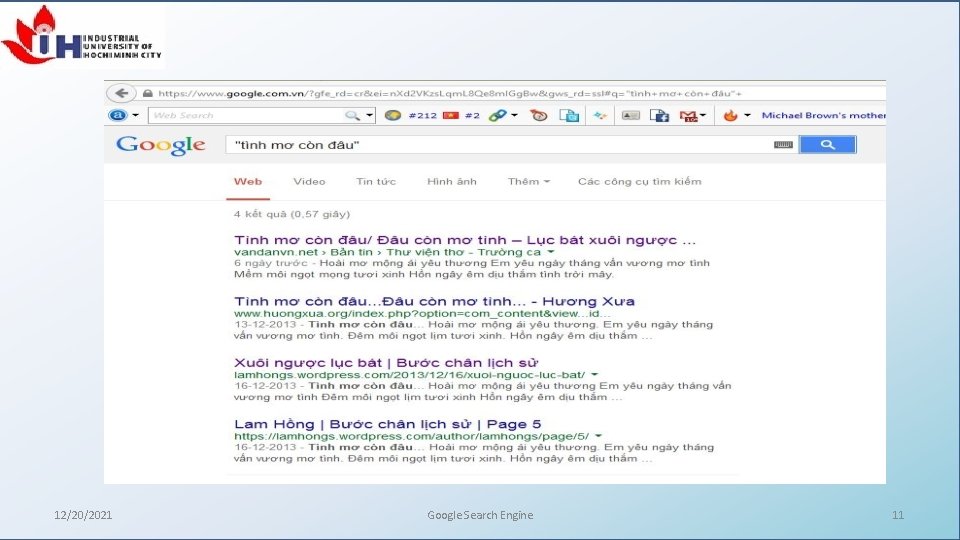Click the Vietnam flag rank icon
This screenshot has width=960, height=540.
click(x=451, y=115)
